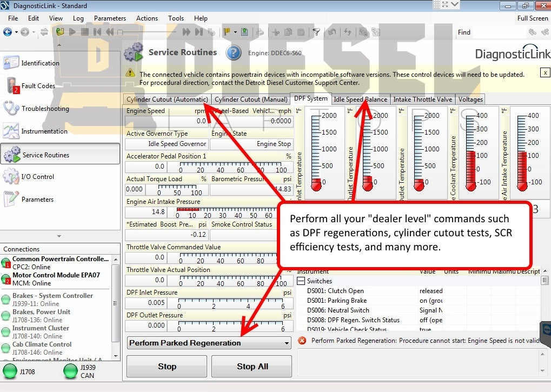Click the Print toolbar icon
Image resolution: width=551 pixels, height=392 pixels.
[260, 32]
